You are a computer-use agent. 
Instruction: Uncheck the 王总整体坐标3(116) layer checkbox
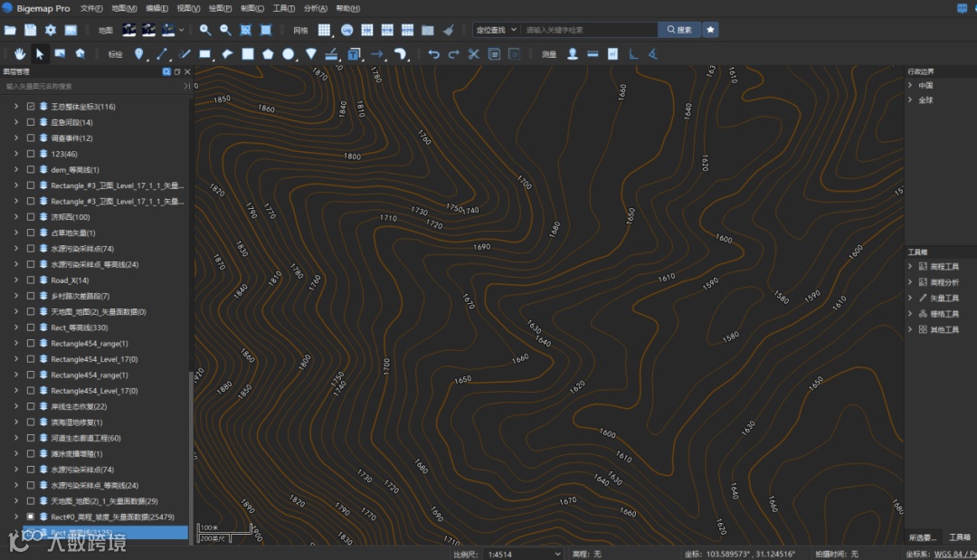coord(31,107)
